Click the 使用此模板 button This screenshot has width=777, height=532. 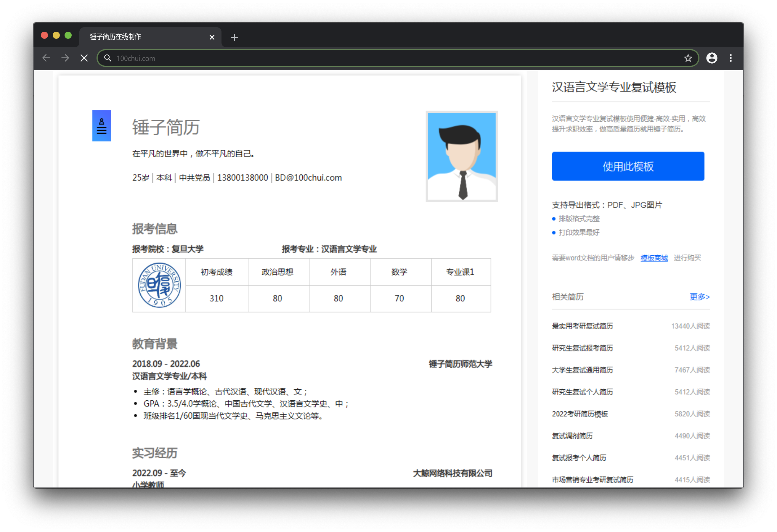click(x=628, y=166)
